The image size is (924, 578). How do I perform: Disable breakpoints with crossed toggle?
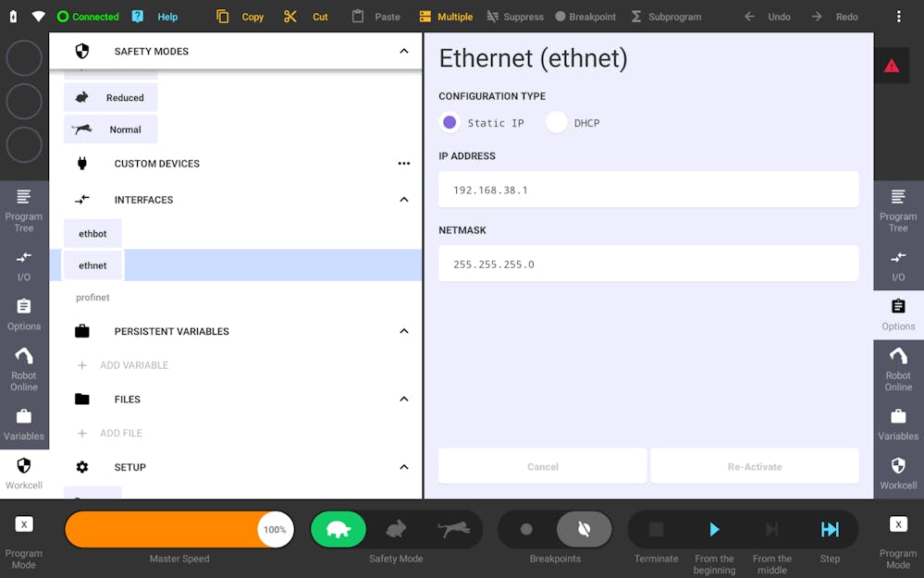[584, 529]
